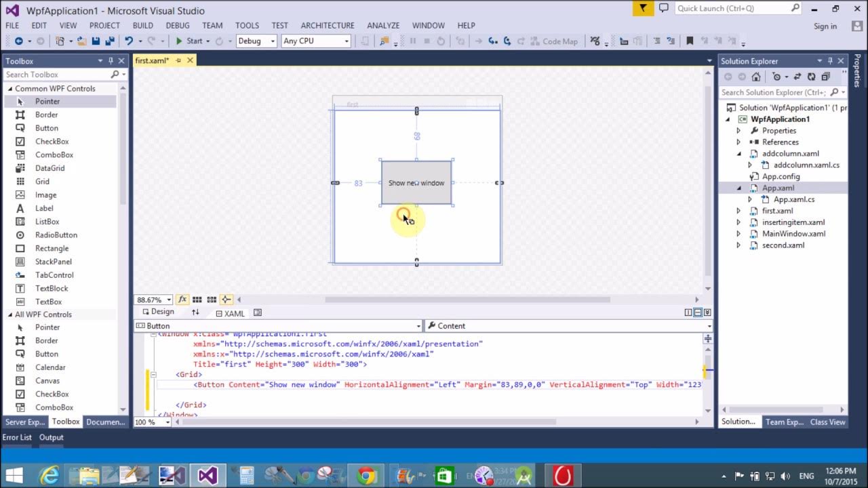The width and height of the screenshot is (868, 488).
Task: Open the TOOLS menu
Action: coord(247,26)
